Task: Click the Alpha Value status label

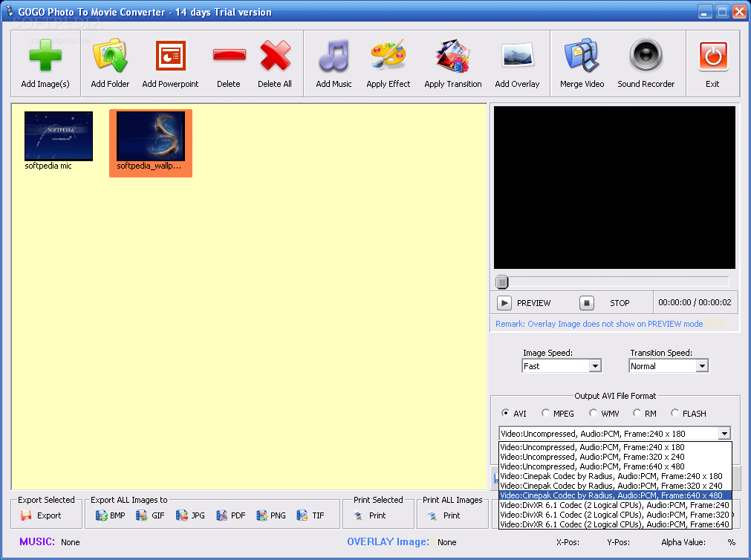Action: pos(683,542)
